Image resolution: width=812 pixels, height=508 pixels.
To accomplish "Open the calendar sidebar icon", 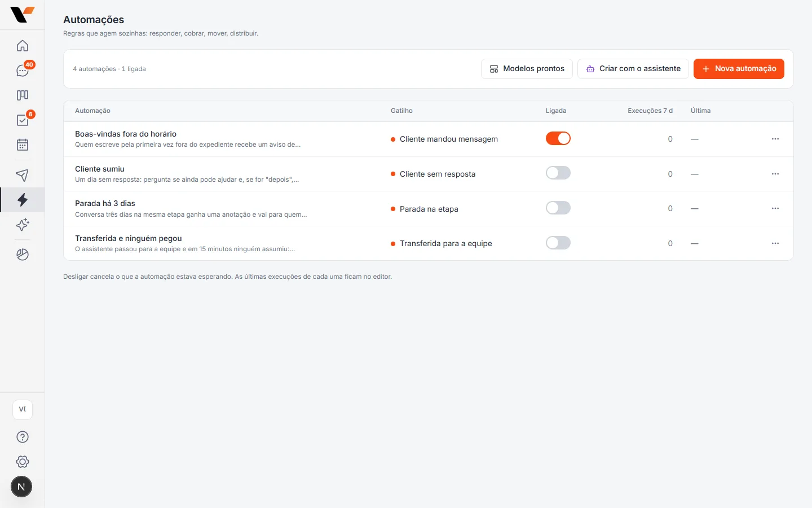I will coord(23,145).
